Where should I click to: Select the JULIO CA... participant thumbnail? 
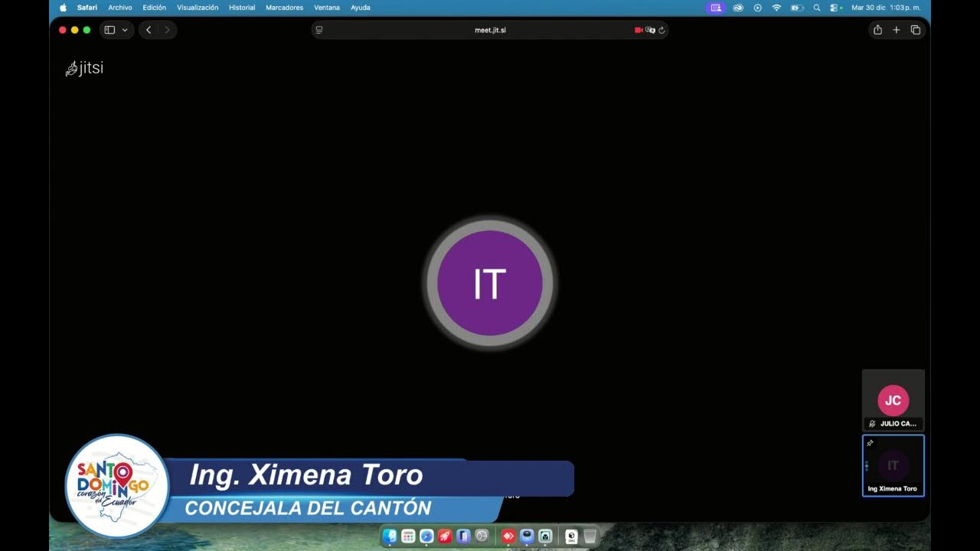[893, 400]
